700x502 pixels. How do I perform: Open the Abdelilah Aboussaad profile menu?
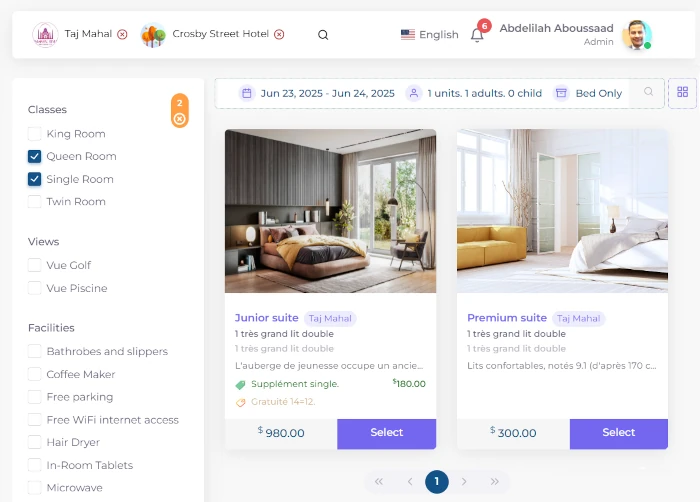point(575,34)
